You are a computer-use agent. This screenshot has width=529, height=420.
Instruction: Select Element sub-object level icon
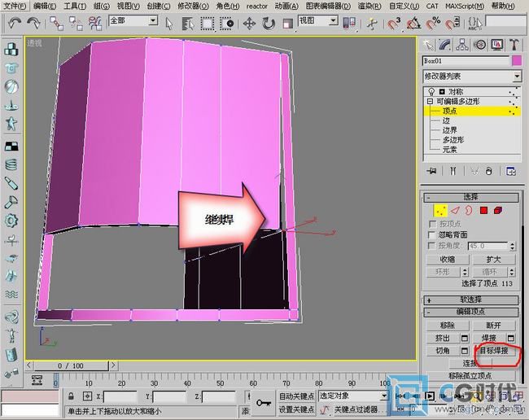(x=498, y=211)
